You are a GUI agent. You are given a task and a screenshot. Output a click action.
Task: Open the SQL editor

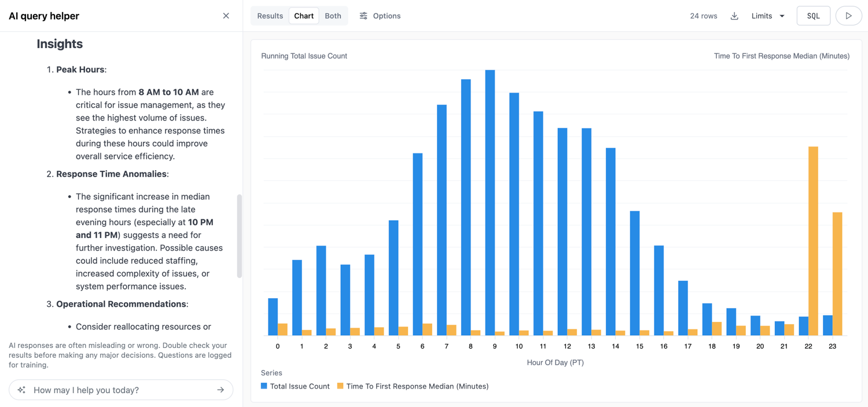(x=813, y=16)
